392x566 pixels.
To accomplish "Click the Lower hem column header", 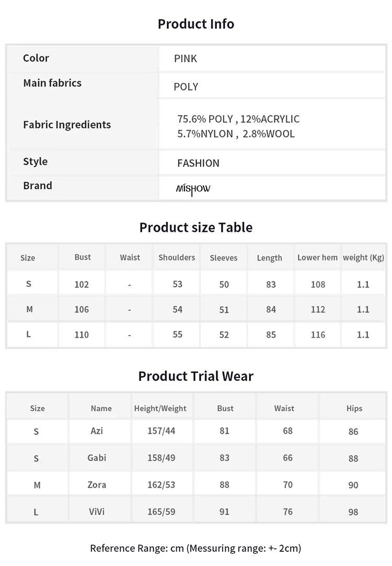I will click(x=317, y=257).
